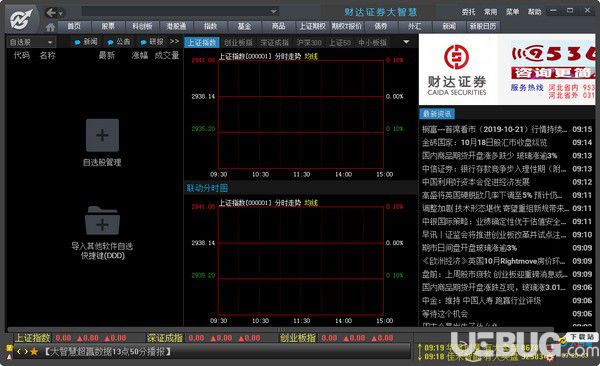Screen dimensions: 600x366
Task: Click the next-message right chevron in ticker bar
Action: [x=25, y=351]
